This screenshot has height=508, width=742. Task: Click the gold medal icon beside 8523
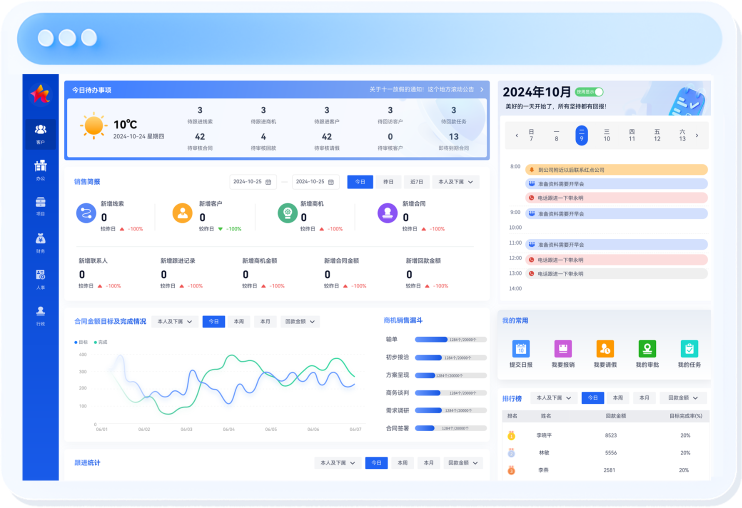tap(511, 436)
